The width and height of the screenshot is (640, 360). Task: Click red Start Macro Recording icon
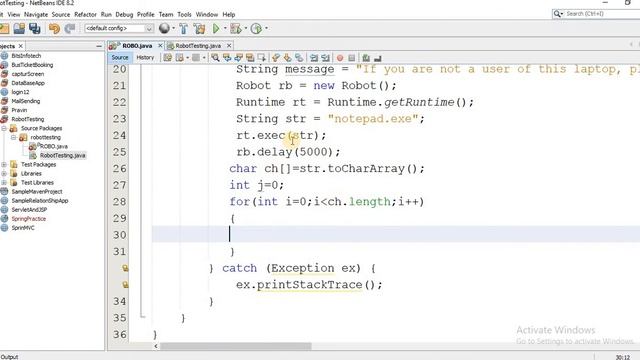tap(340, 58)
